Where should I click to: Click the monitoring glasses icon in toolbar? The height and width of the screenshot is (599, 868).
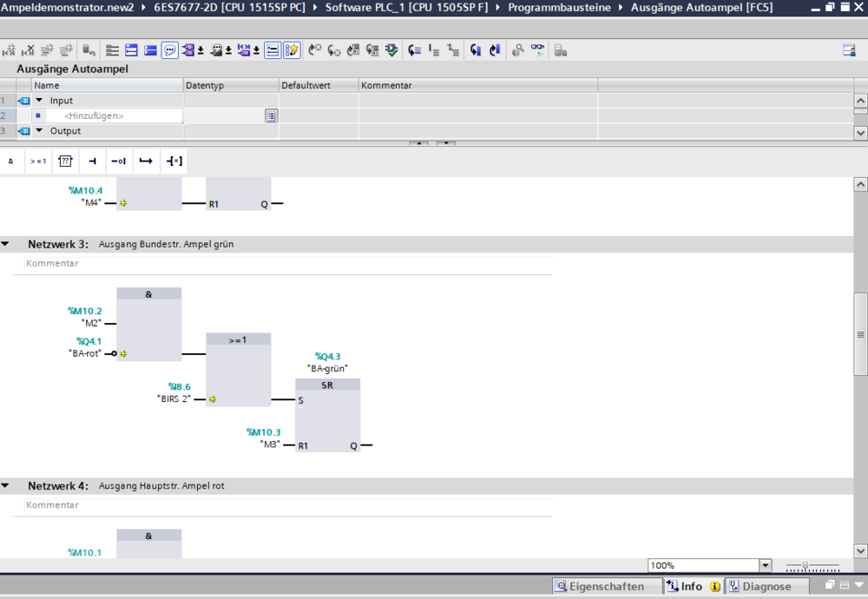538,50
